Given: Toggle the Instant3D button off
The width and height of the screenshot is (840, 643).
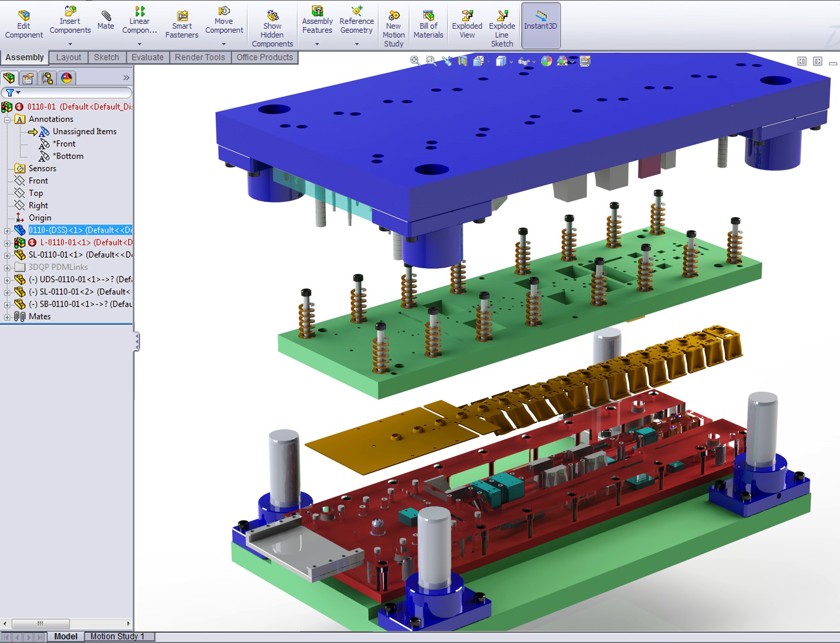Looking at the screenshot, I should 541,25.
